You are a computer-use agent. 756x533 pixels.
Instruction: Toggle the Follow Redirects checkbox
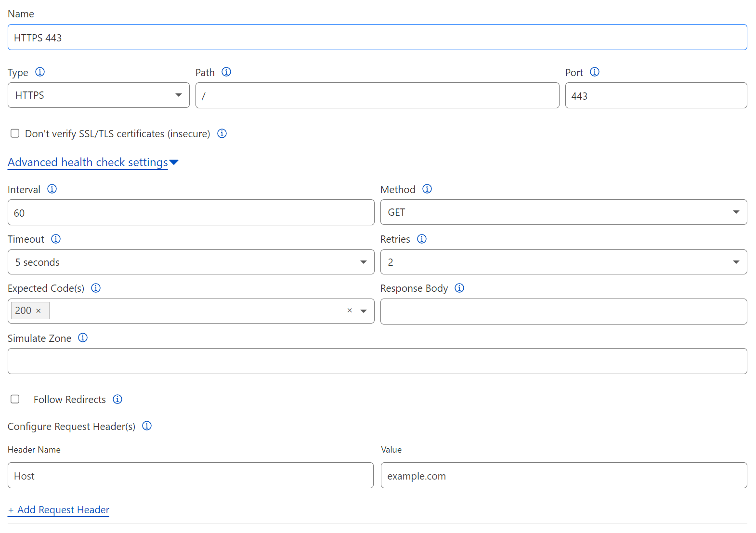pyautogui.click(x=15, y=399)
